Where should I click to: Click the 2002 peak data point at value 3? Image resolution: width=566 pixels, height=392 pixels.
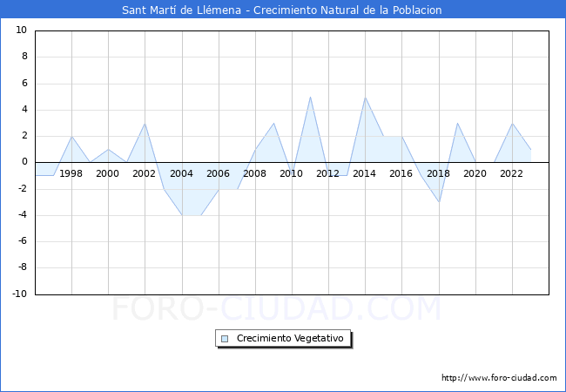(x=145, y=123)
